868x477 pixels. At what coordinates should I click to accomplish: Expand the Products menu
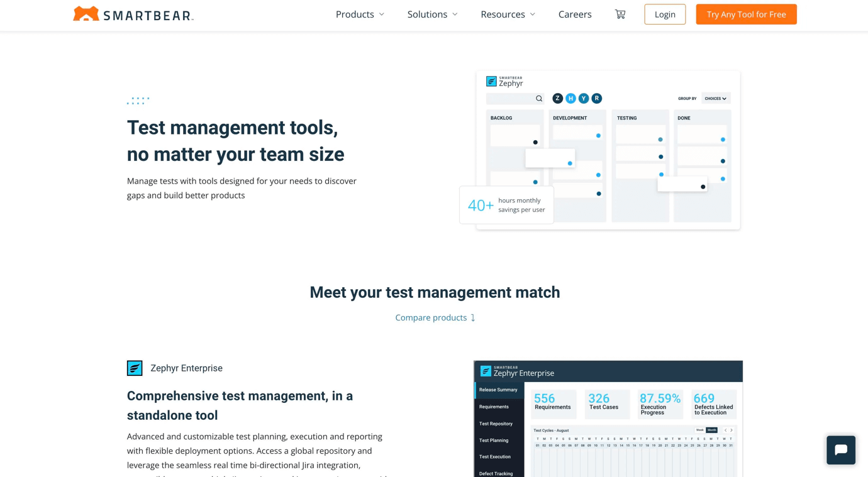tap(360, 14)
